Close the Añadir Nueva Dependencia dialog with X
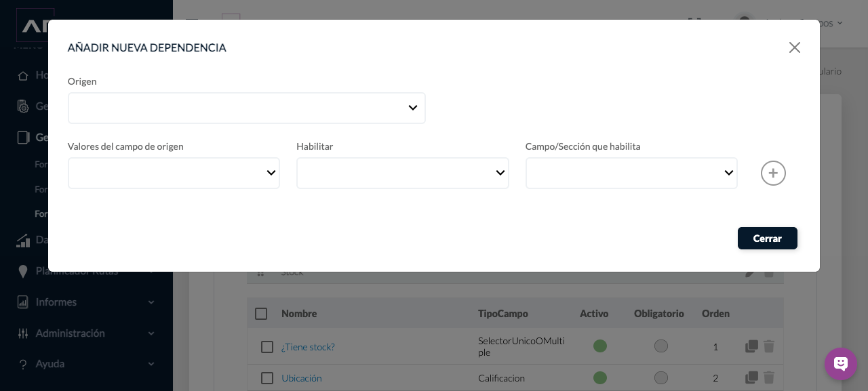Image resolution: width=868 pixels, height=391 pixels. pos(795,47)
